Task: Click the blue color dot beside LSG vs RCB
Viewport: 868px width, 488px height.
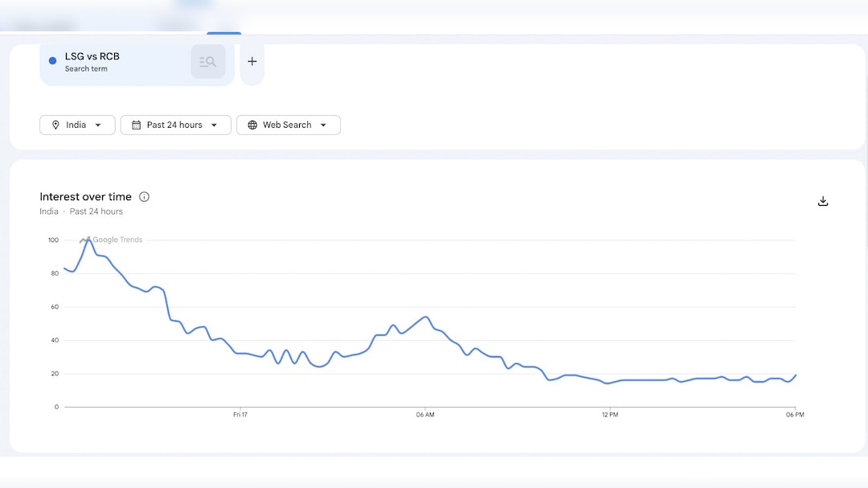Action: (53, 60)
